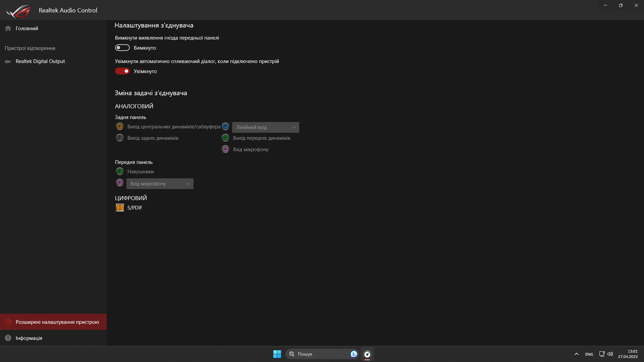Click the Зміна задачі з'єднувача heading
This screenshot has height=362, width=644.
151,93
